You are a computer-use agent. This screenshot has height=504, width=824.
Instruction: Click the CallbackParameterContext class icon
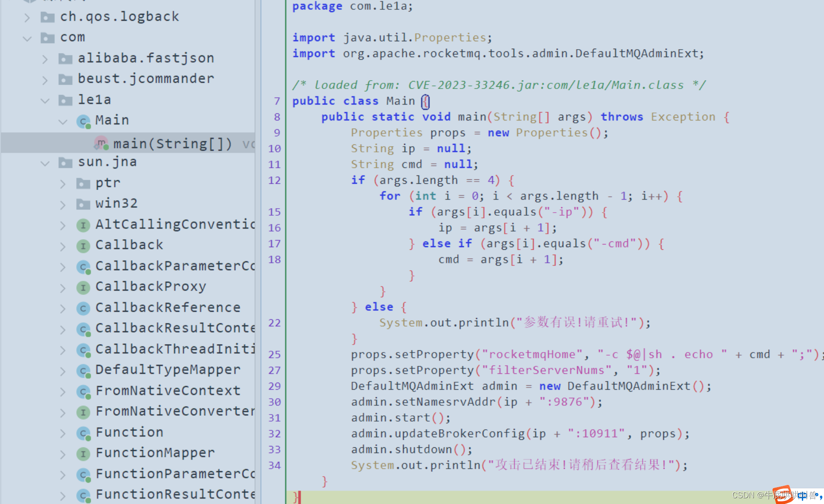[x=83, y=268]
